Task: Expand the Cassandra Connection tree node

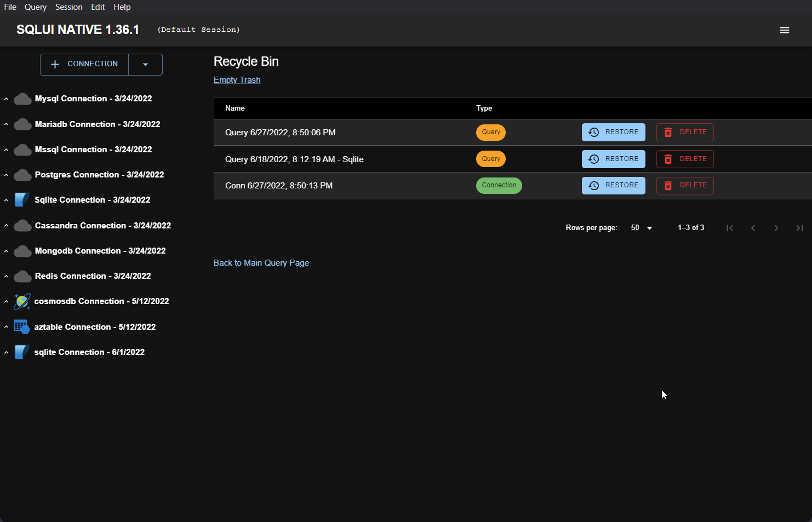Action: tap(6, 226)
